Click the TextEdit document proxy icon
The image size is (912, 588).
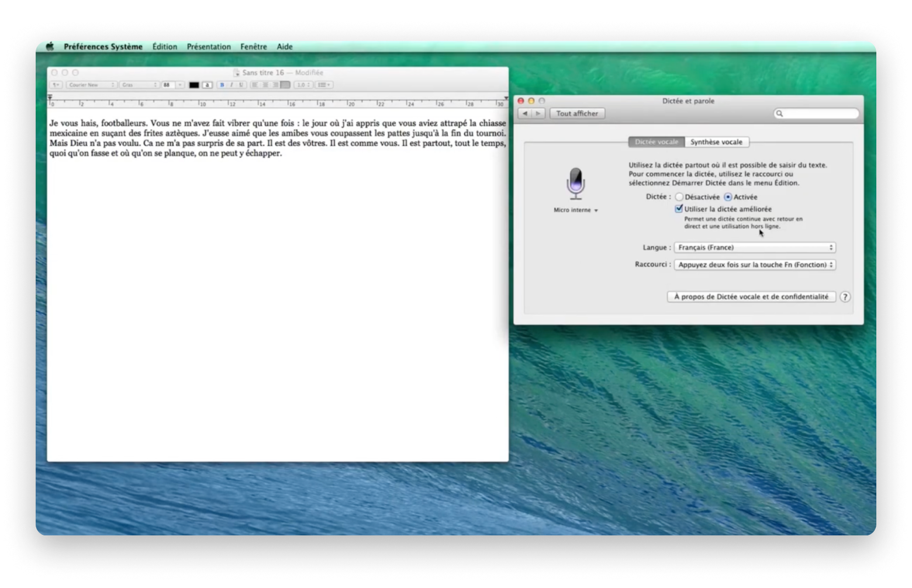pos(236,72)
